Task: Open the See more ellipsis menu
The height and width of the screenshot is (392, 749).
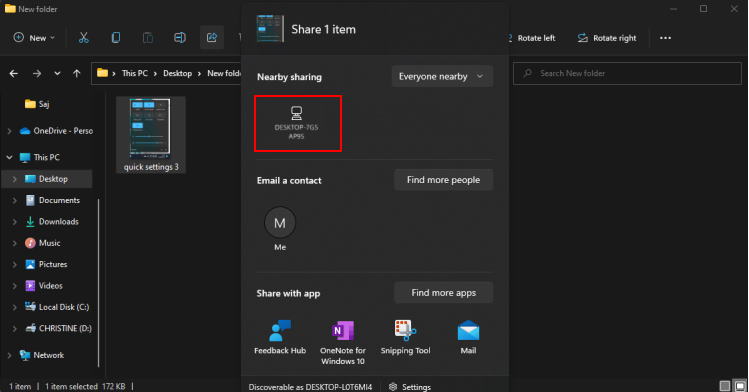Action: pyautogui.click(x=665, y=38)
